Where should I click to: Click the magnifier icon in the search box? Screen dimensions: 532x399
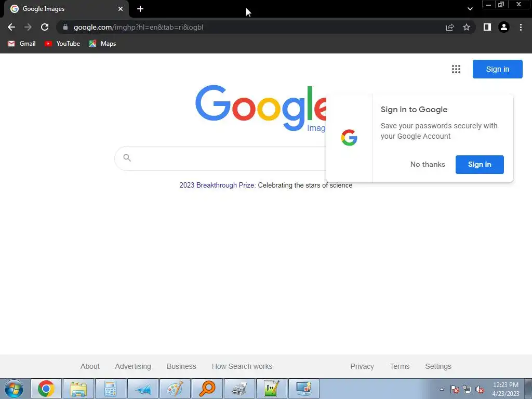click(127, 158)
